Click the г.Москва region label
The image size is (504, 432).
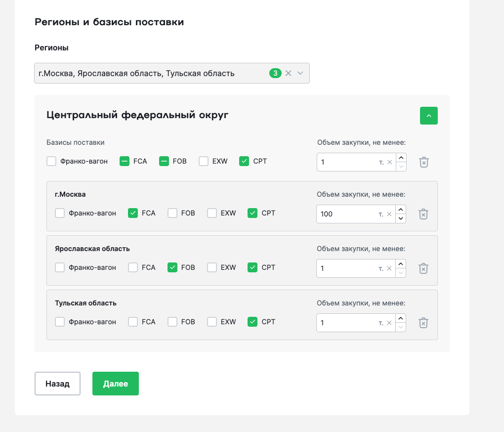coord(70,194)
